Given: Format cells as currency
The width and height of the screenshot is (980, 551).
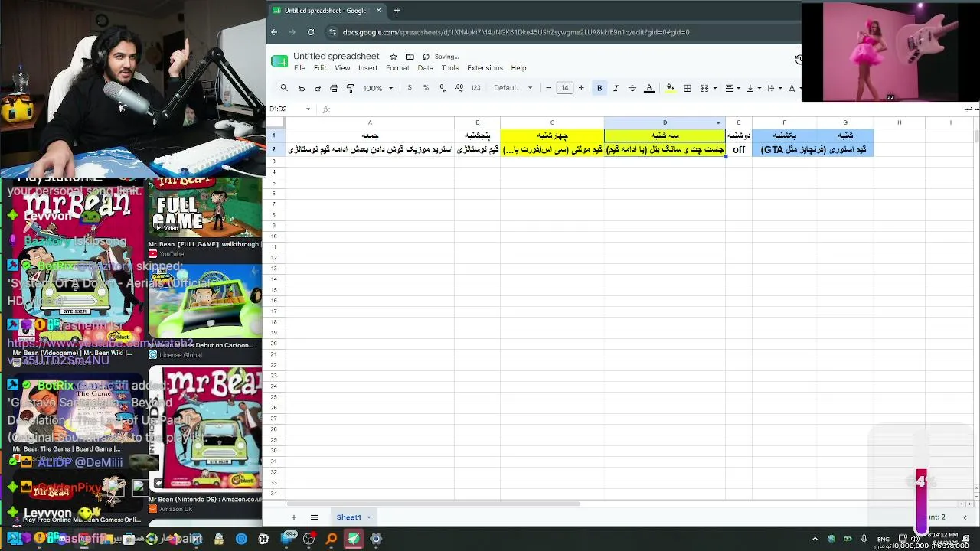Looking at the screenshot, I should (410, 88).
